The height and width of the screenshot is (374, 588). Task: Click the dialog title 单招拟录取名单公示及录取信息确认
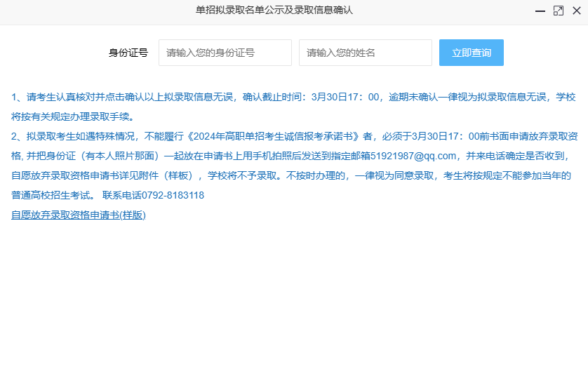(x=274, y=10)
